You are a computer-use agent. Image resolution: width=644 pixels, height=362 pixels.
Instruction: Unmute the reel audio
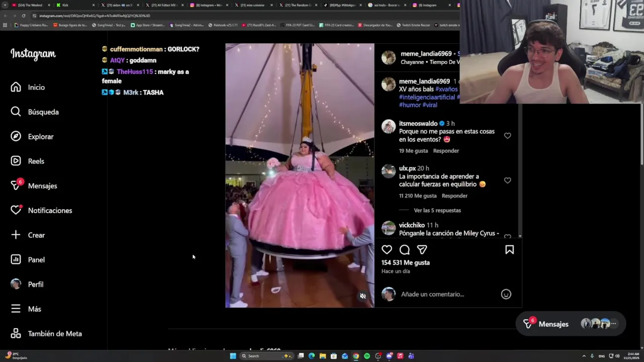363,296
